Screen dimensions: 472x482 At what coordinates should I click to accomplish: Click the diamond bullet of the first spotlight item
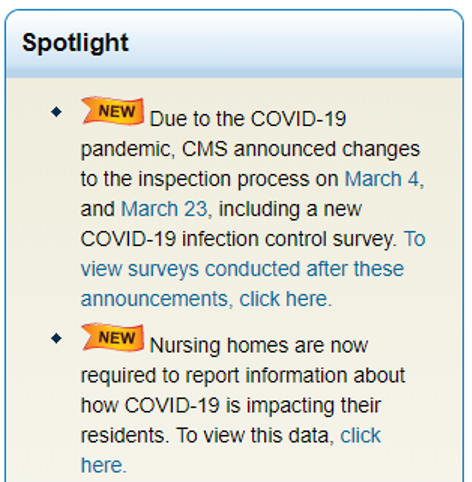56,112
